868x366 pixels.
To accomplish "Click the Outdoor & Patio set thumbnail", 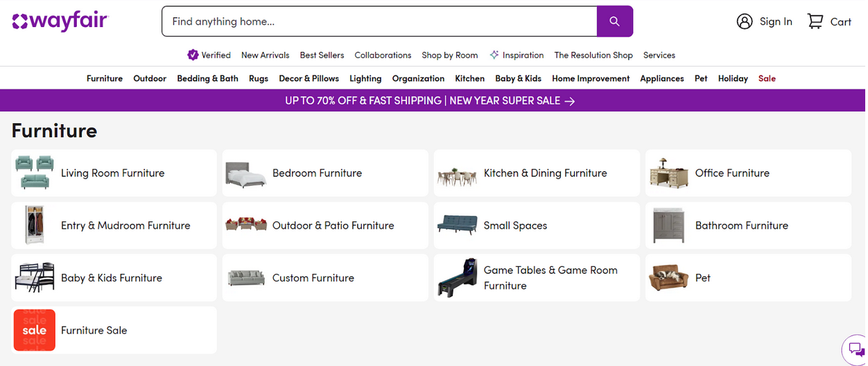I will (x=245, y=225).
